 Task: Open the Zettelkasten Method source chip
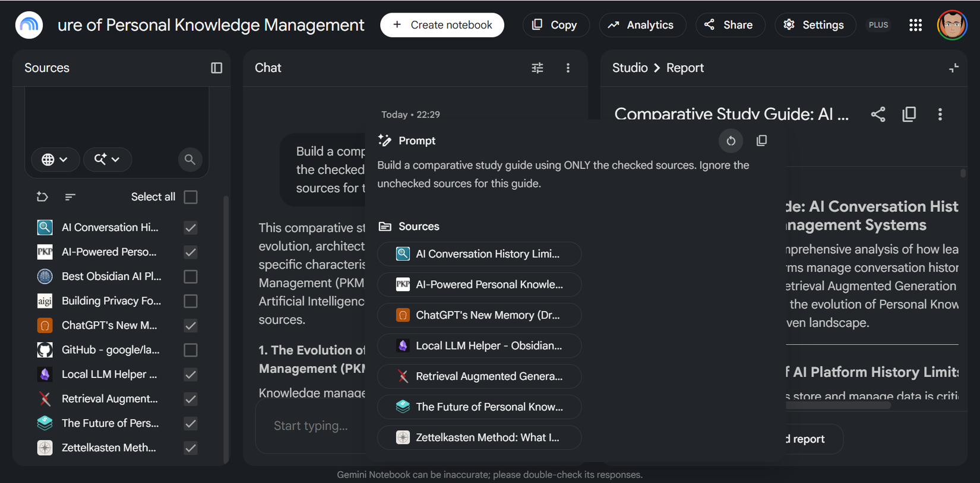(479, 437)
